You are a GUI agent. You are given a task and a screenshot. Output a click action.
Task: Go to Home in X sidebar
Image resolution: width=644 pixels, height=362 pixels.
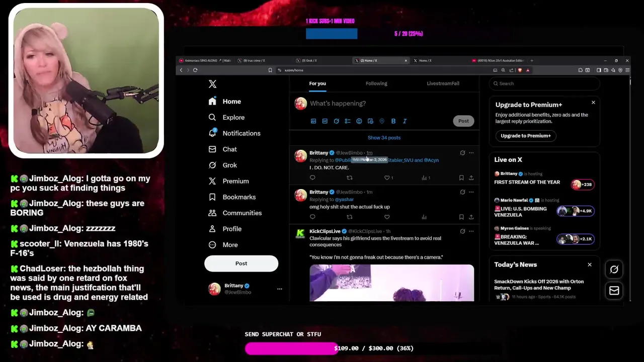(225, 102)
